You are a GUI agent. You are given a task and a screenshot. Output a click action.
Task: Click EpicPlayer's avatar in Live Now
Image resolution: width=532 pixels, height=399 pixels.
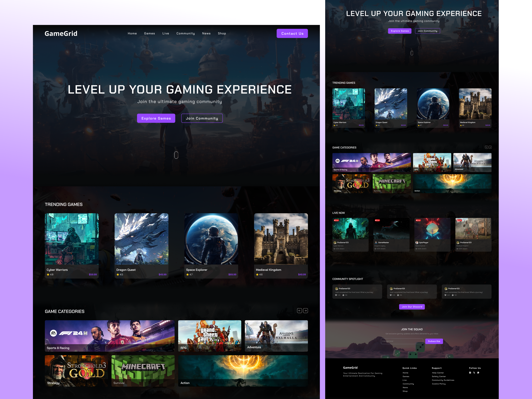click(x=417, y=242)
